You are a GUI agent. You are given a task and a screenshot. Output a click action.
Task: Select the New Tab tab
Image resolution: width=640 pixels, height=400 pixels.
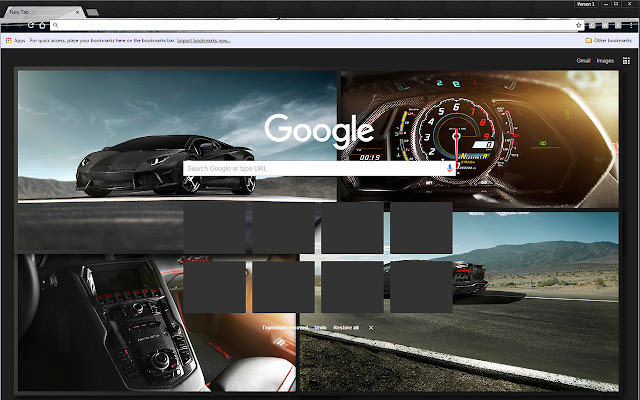pos(43,12)
